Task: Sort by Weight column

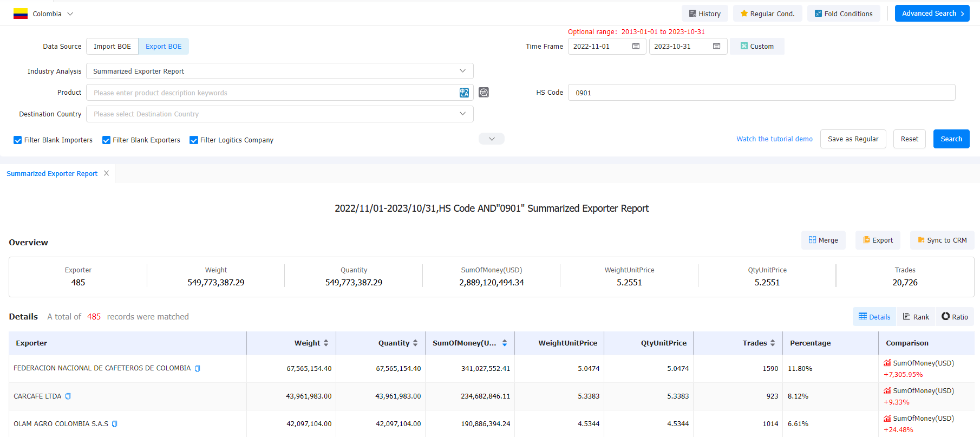Action: (x=326, y=343)
